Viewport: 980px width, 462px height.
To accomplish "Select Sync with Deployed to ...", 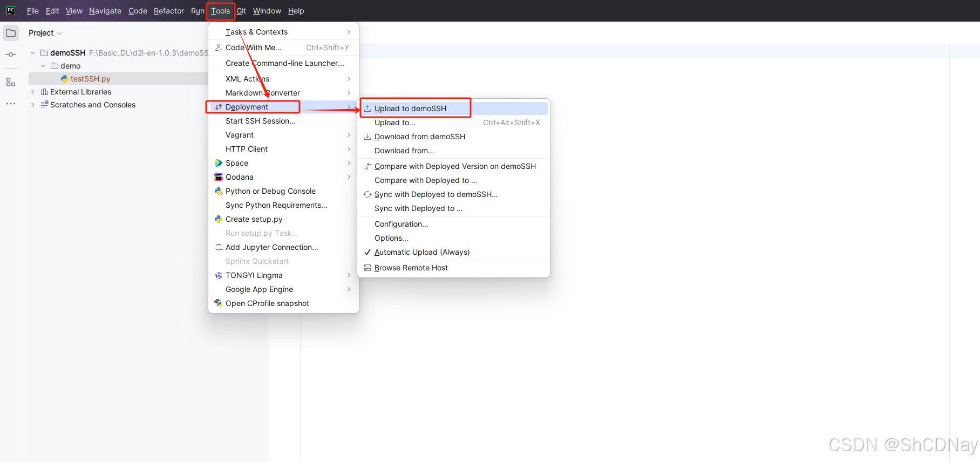I will click(x=454, y=208).
